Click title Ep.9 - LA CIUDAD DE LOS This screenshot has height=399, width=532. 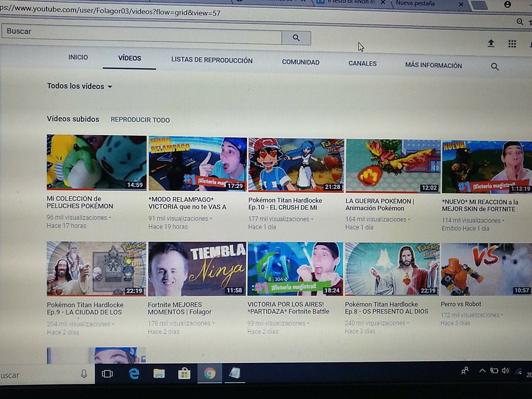[85, 309]
